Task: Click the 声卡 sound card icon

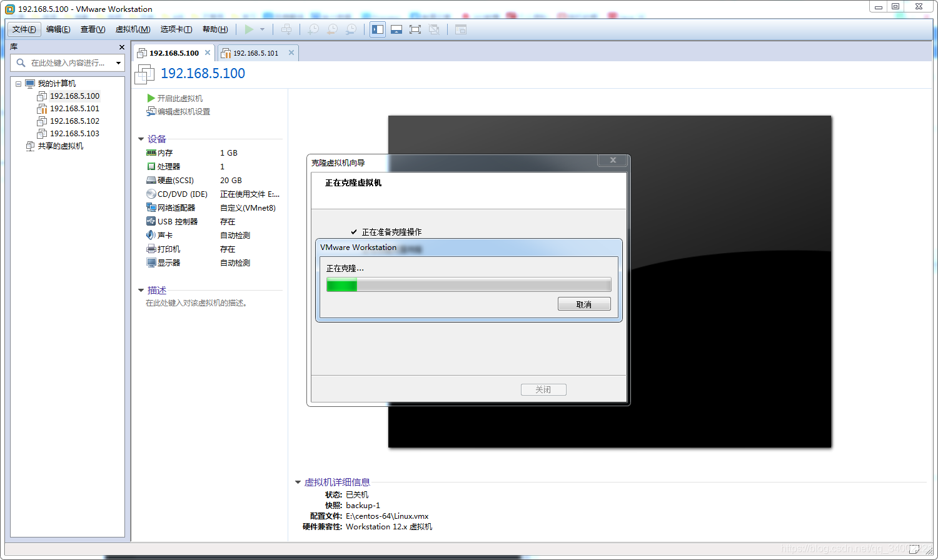Action: (151, 235)
